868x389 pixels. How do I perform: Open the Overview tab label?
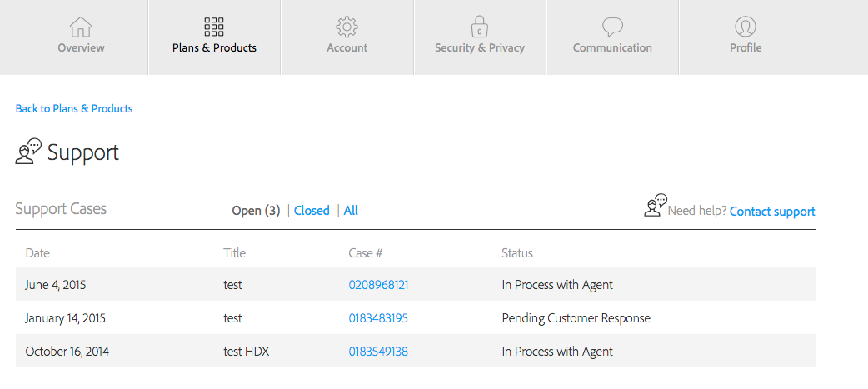pos(81,48)
